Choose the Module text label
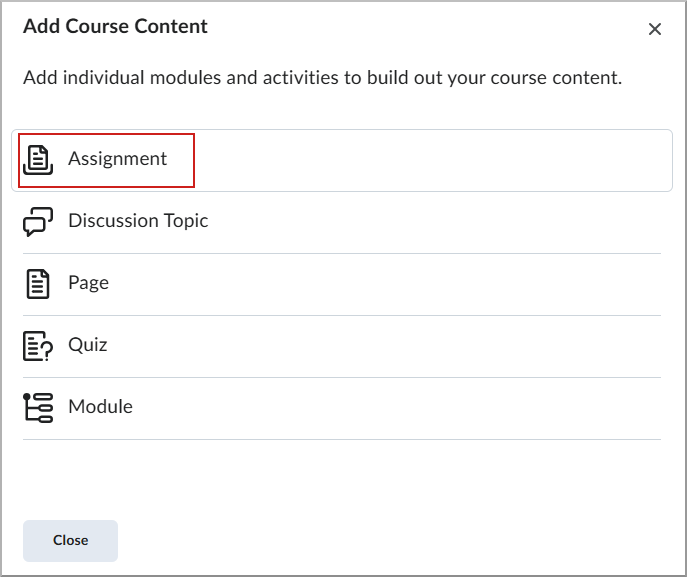Screen dimensions: 687x577 100,407
